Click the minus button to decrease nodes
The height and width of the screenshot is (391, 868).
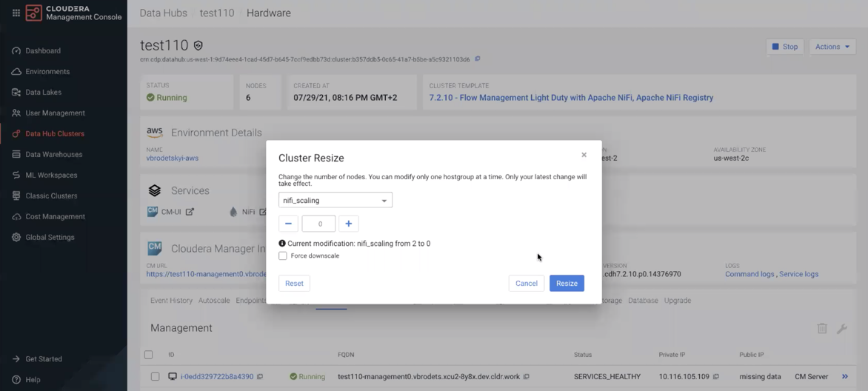click(x=288, y=224)
